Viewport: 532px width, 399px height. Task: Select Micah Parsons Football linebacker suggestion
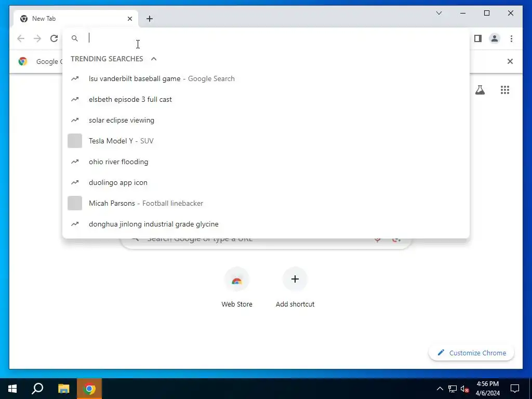coord(266,203)
